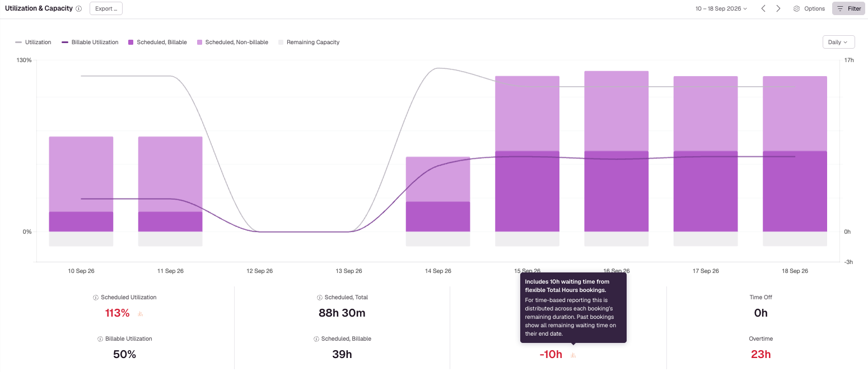This screenshot has height=372, width=868.
Task: Open the Export dropdown button
Action: click(x=106, y=8)
